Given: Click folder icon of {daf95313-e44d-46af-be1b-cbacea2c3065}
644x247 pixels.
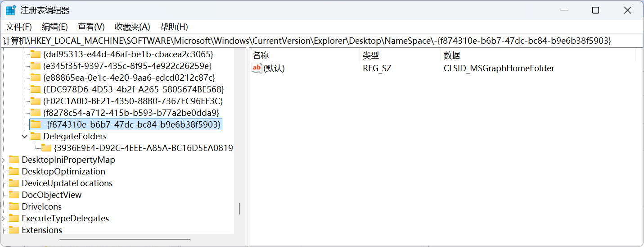Looking at the screenshot, I should (x=35, y=54).
